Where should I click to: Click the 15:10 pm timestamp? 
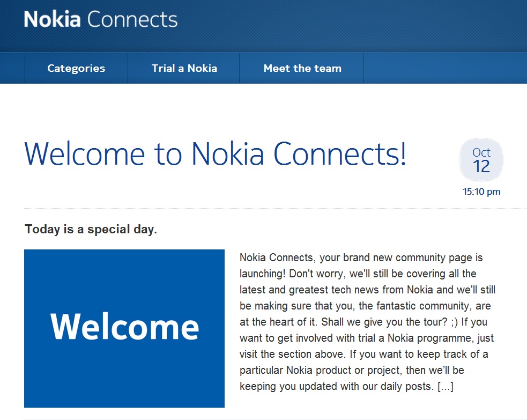481,191
